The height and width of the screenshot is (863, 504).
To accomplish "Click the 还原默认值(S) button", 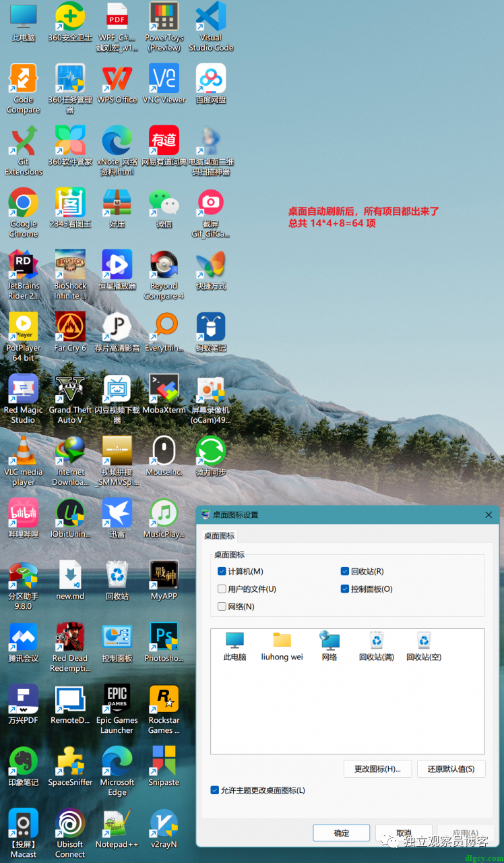I will point(451,769).
